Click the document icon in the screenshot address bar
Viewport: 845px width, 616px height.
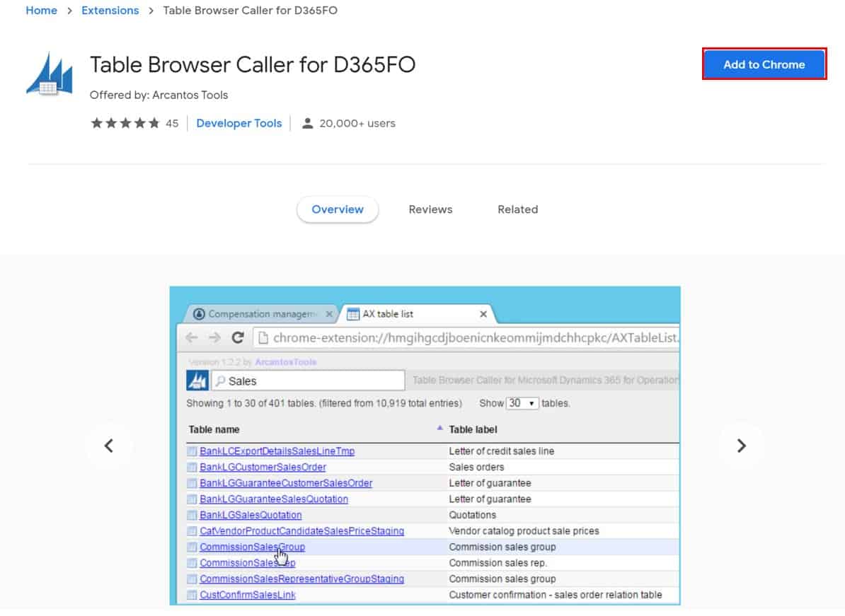tap(262, 338)
